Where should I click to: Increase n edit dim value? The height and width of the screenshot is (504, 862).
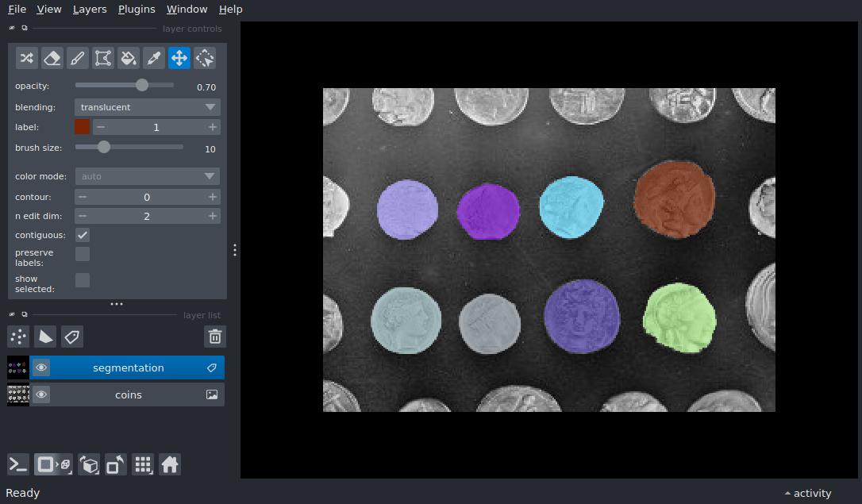pos(213,216)
